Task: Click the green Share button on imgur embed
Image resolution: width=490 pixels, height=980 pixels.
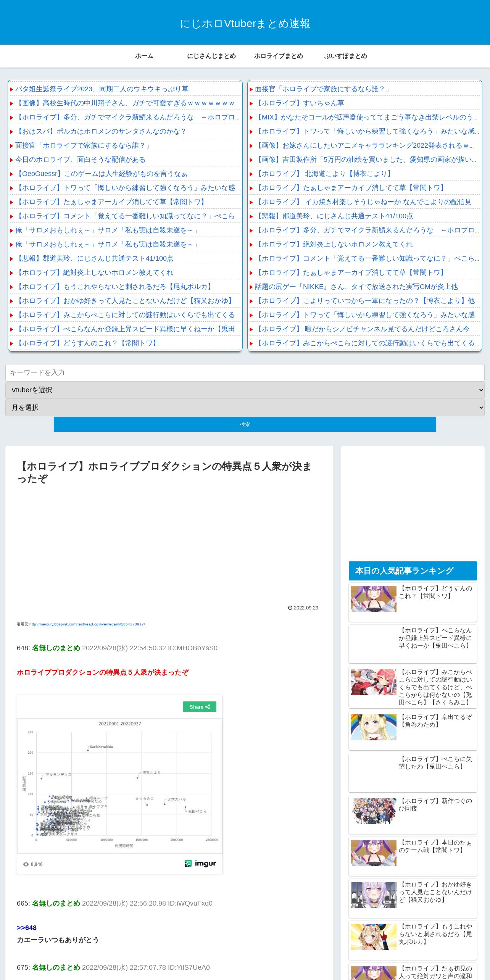Action: (200, 707)
